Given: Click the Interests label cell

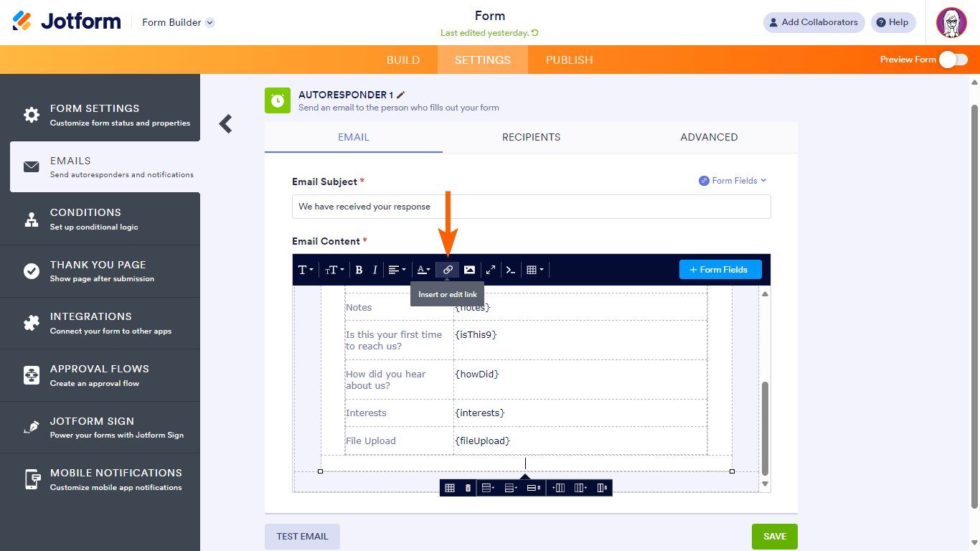Looking at the screenshot, I should (x=399, y=413).
